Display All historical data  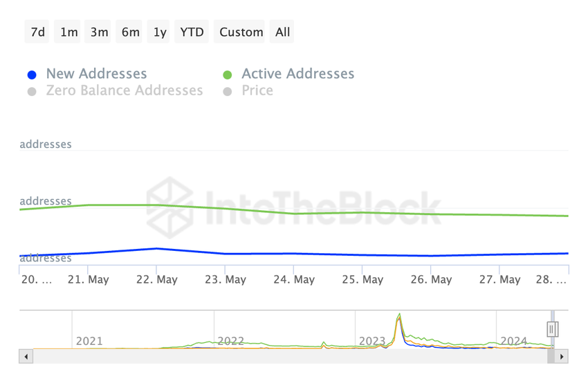point(282,32)
